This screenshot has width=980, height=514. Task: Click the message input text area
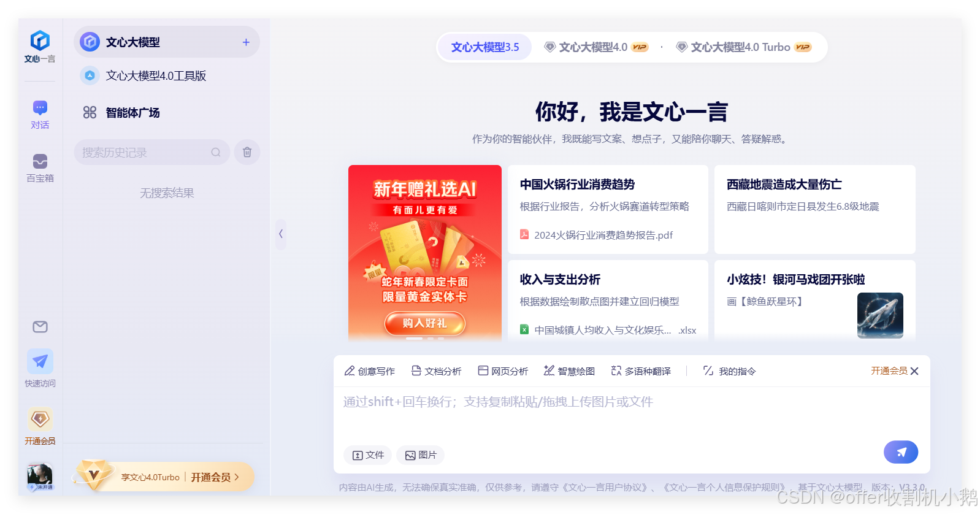[632, 412]
